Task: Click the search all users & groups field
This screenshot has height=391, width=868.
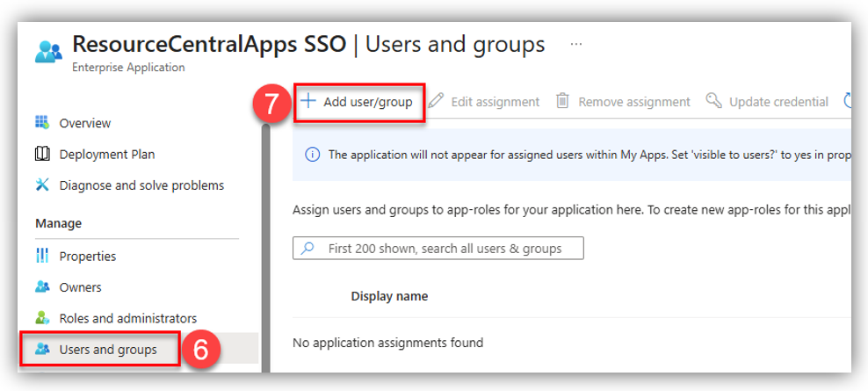Action: [x=438, y=249]
